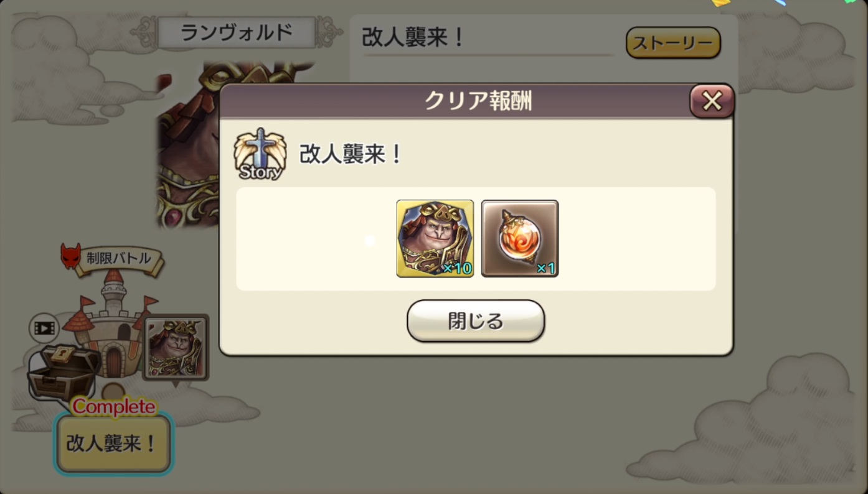Click the ランヴォルド title banner
Image resolution: width=868 pixels, height=494 pixels.
coord(236,32)
